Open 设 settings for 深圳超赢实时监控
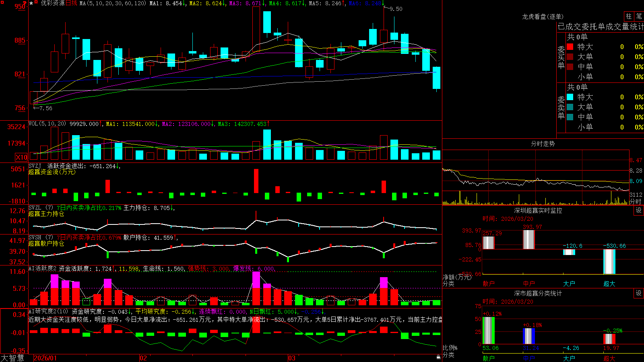Screen dimensions: 644x362 (639, 210)
